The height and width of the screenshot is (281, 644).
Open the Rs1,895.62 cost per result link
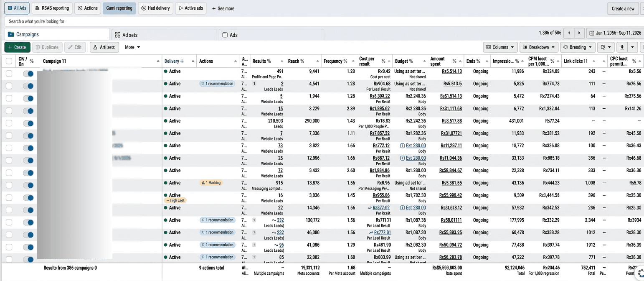(379, 109)
